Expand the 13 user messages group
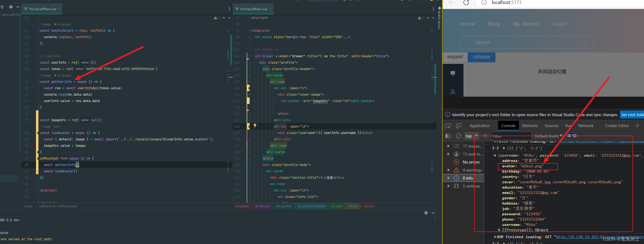 [448, 154]
